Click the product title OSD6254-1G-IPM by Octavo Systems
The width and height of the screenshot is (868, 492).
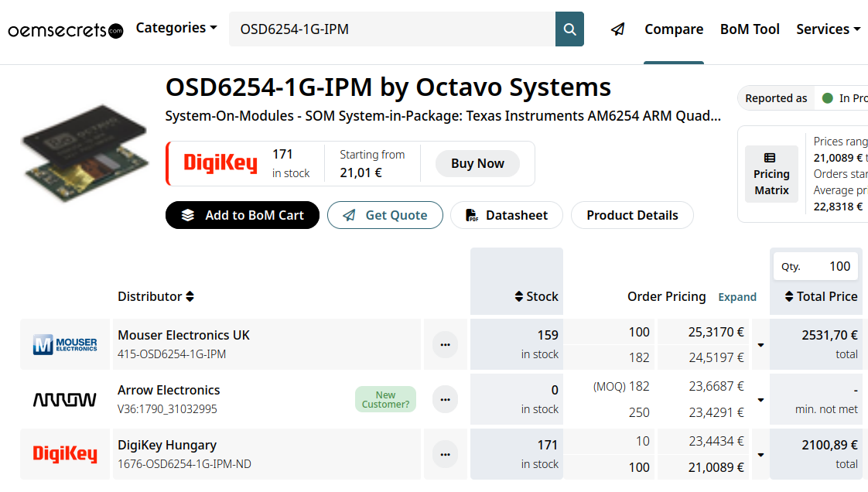(388, 87)
